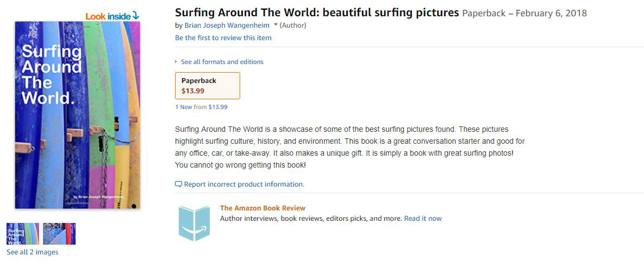Click the Look inside arrow icon
The image size is (644, 262).
pos(135,16)
